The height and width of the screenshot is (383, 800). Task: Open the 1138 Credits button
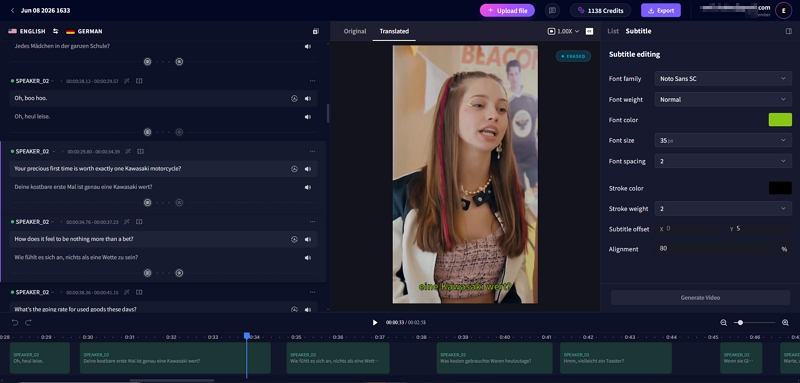[601, 10]
